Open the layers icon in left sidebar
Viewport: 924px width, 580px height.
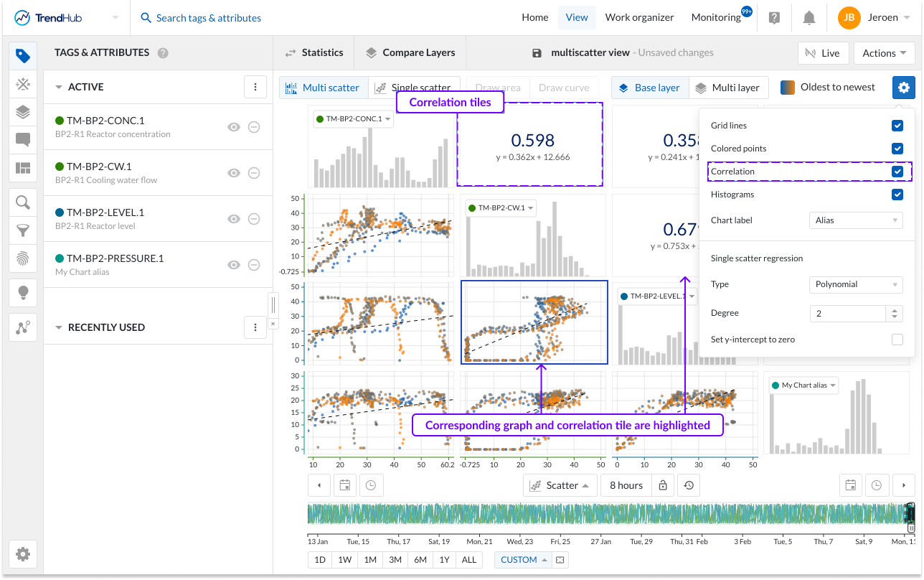[x=23, y=112]
